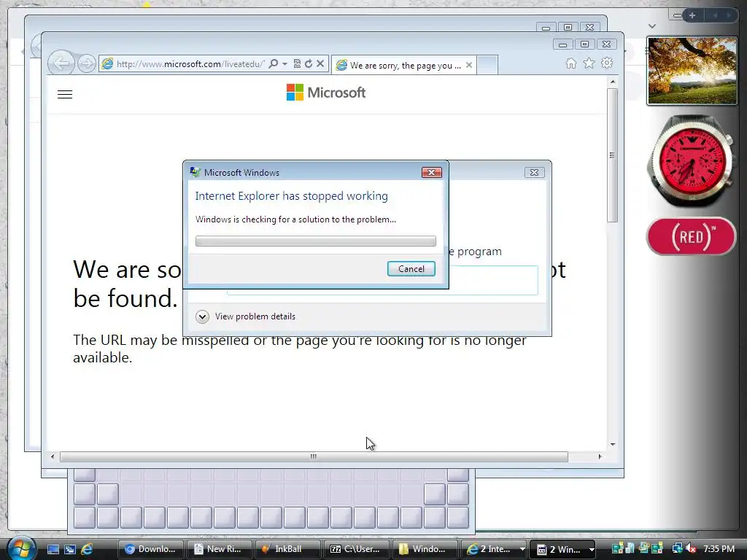Image resolution: width=747 pixels, height=560 pixels.
Task: Click the sidebar previous-page arrow
Action: (715, 16)
